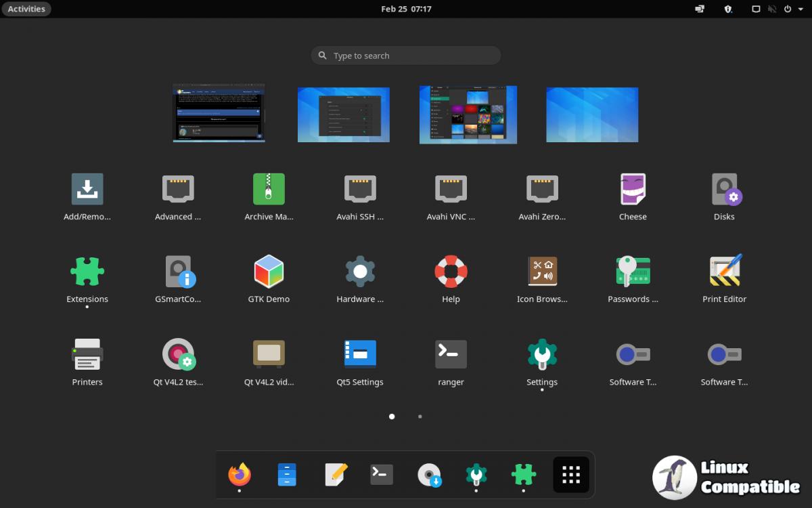Click the Activities button
Image resolution: width=812 pixels, height=508 pixels.
[26, 9]
